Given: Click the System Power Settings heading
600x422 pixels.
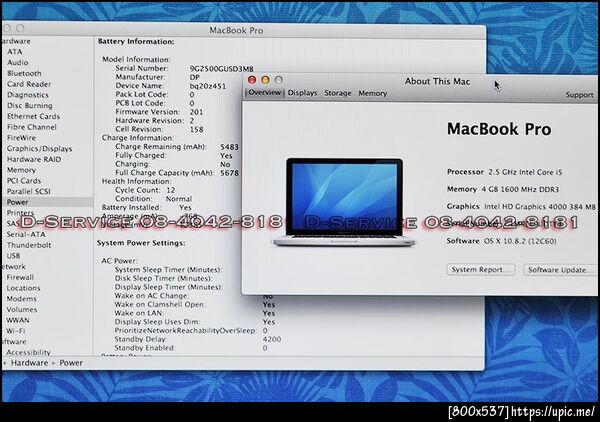Looking at the screenshot, I should (x=141, y=243).
